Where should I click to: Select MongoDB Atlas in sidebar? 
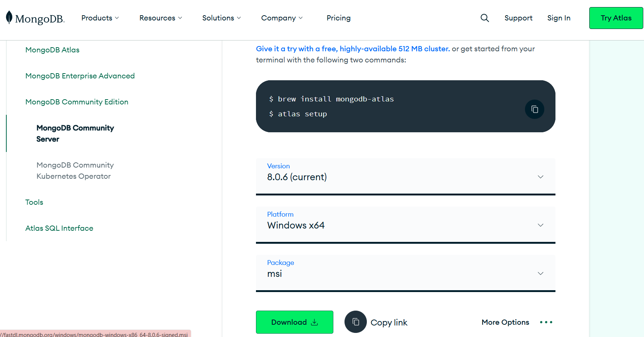coord(52,50)
